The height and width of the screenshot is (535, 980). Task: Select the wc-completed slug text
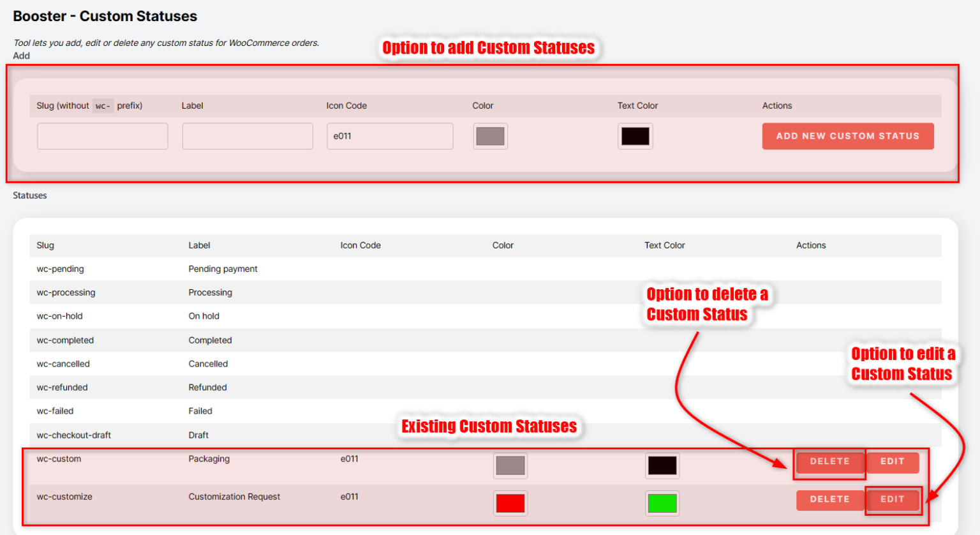tap(65, 340)
